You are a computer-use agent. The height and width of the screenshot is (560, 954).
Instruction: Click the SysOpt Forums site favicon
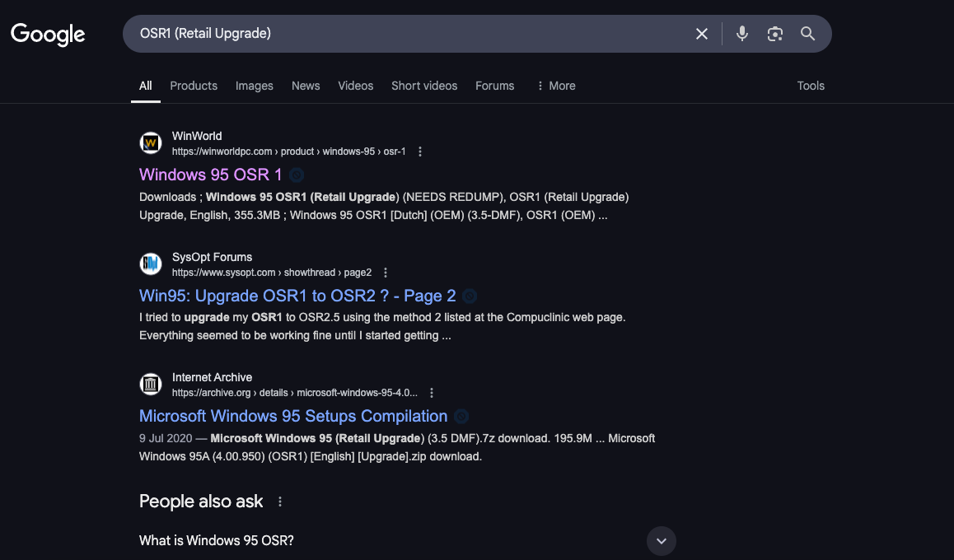tap(150, 264)
